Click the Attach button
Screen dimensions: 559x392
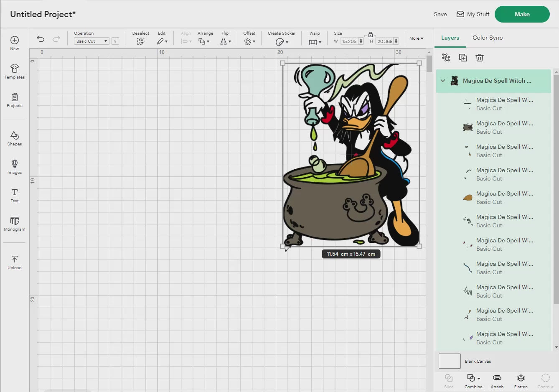(497, 381)
